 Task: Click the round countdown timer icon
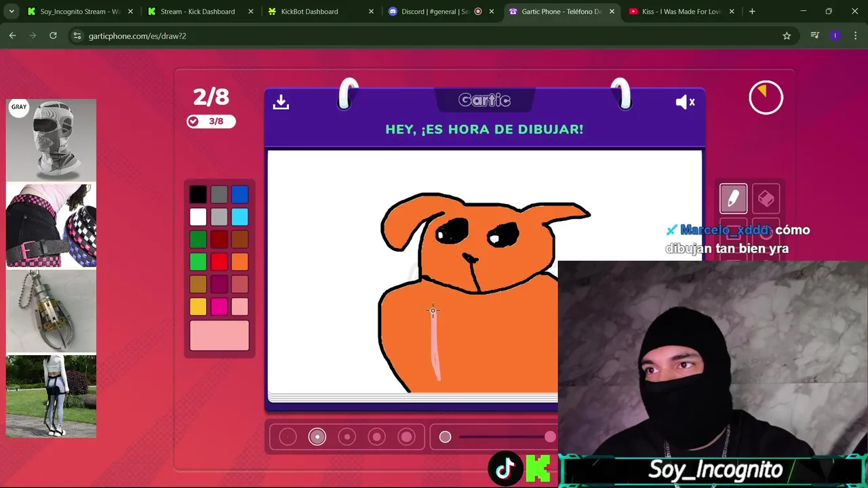coord(766,98)
